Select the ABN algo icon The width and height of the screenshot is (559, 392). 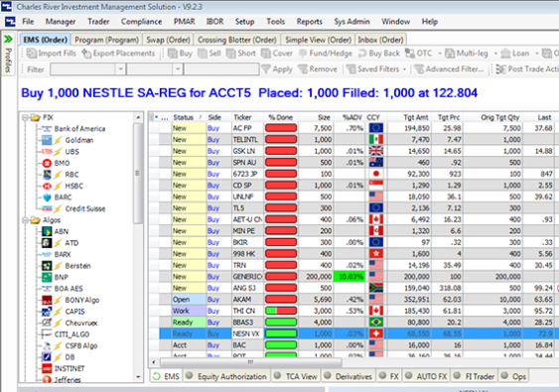click(47, 231)
